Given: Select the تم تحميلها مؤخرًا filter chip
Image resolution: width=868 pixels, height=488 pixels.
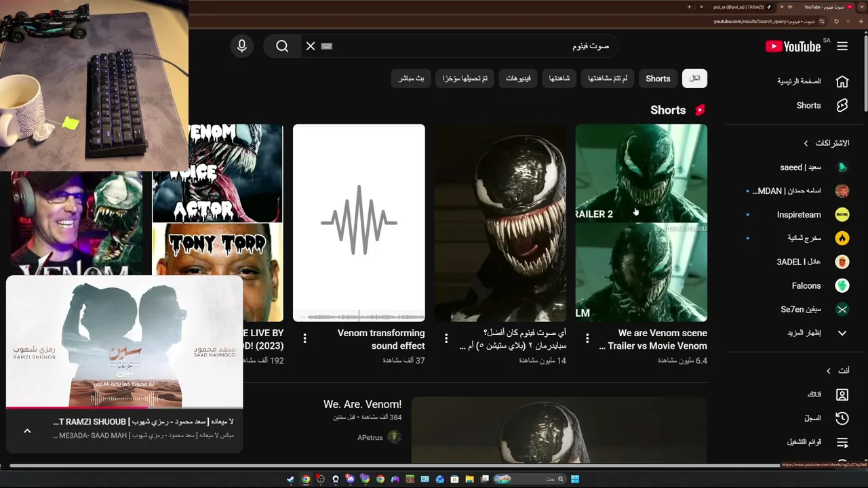Looking at the screenshot, I should coord(465,79).
